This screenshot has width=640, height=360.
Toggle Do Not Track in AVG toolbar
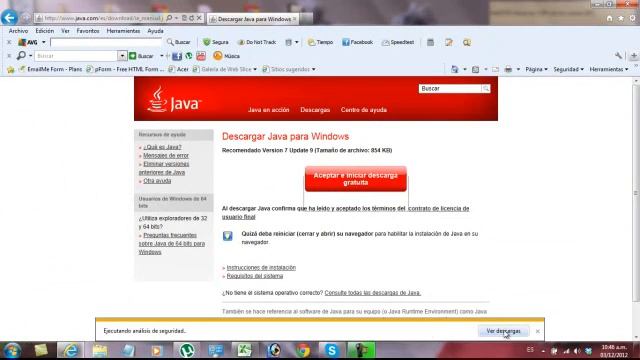[x=257, y=42]
